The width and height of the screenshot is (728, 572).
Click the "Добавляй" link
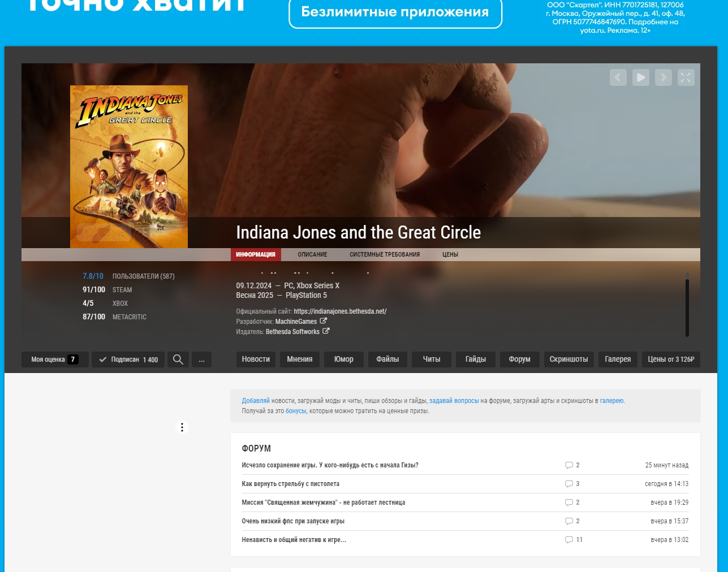(256, 401)
